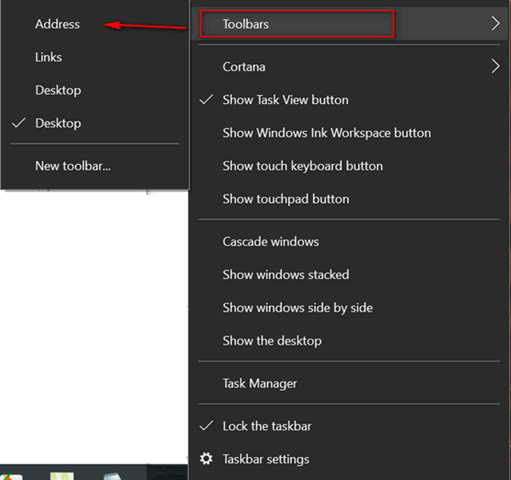Click the taskbar icon with red-green mark
Viewport: 511px width, 480px height.
pyautogui.click(x=11, y=477)
